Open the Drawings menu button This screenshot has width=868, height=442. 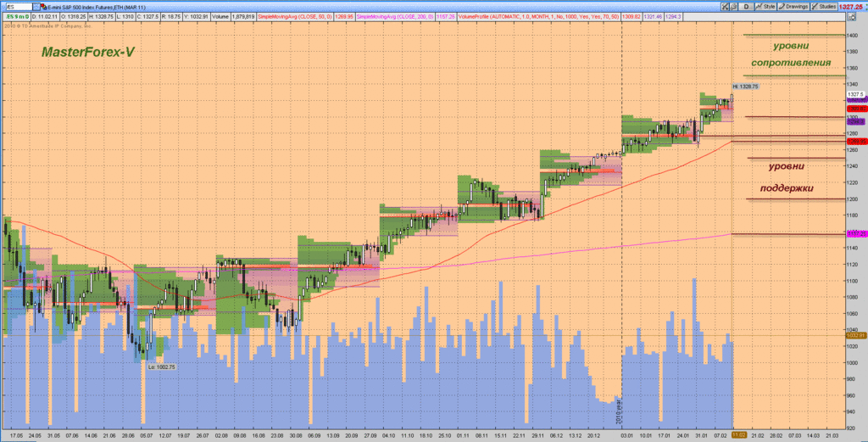click(x=793, y=7)
